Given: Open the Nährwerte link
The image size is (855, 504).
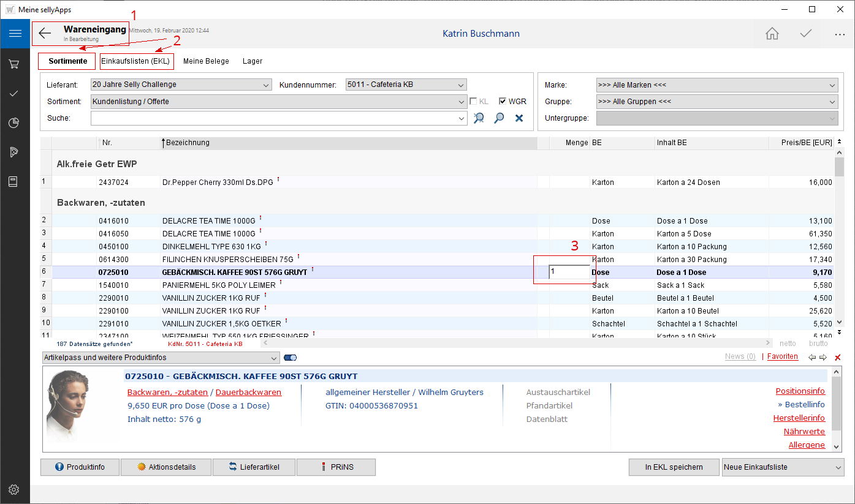Looking at the screenshot, I should pos(804,432).
